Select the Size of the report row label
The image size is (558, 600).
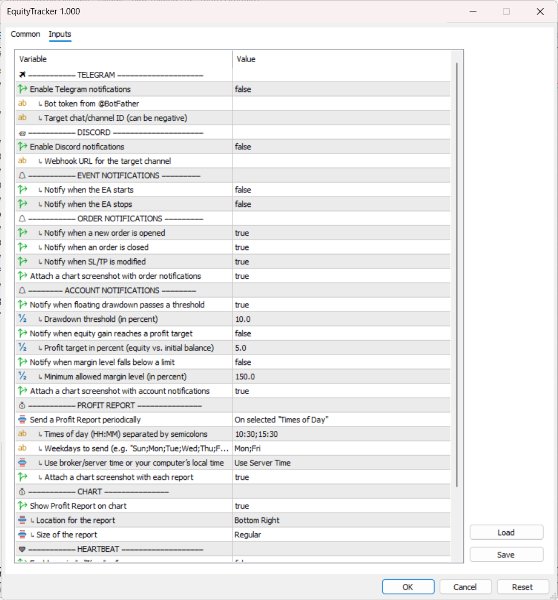67,535
